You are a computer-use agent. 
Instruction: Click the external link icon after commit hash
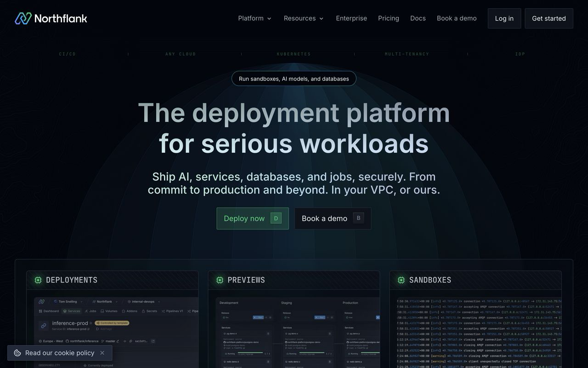tap(153, 341)
